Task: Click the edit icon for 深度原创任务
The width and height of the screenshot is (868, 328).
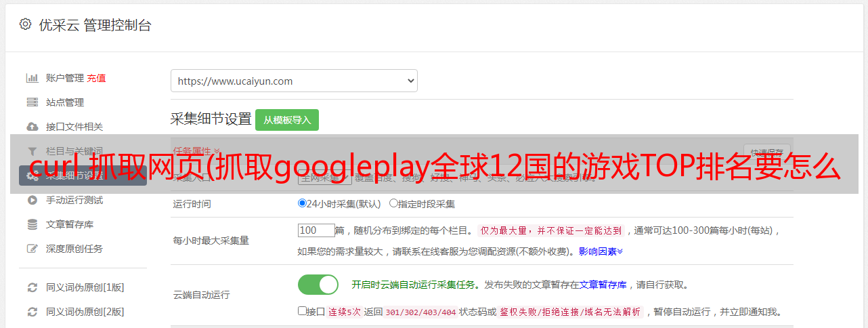Action: point(32,249)
